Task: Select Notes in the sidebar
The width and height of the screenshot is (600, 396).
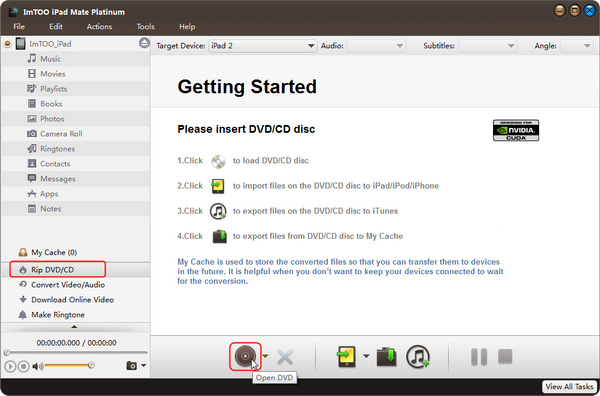Action: pos(75,209)
